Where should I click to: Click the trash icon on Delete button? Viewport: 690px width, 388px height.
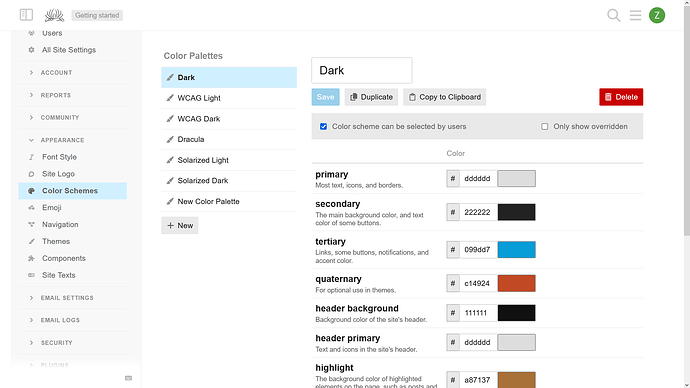coord(608,97)
